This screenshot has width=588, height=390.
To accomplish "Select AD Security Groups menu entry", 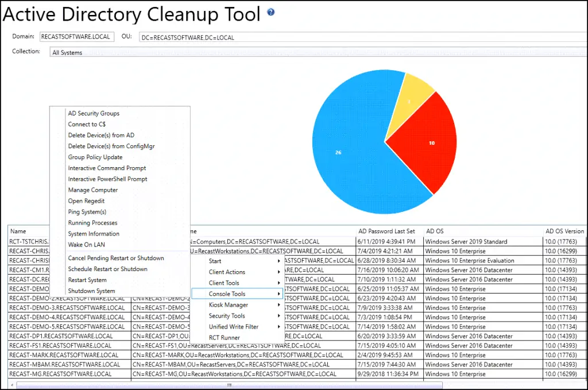I will (94, 113).
